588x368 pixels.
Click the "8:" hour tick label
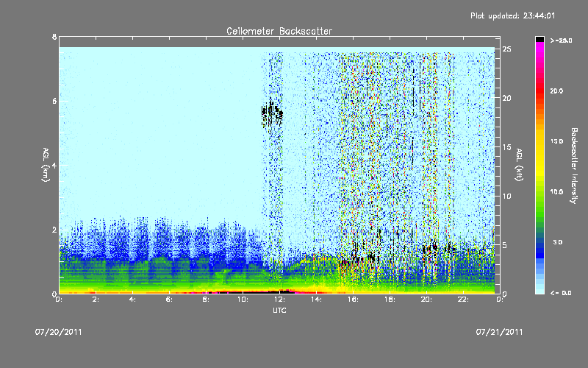coord(207,300)
